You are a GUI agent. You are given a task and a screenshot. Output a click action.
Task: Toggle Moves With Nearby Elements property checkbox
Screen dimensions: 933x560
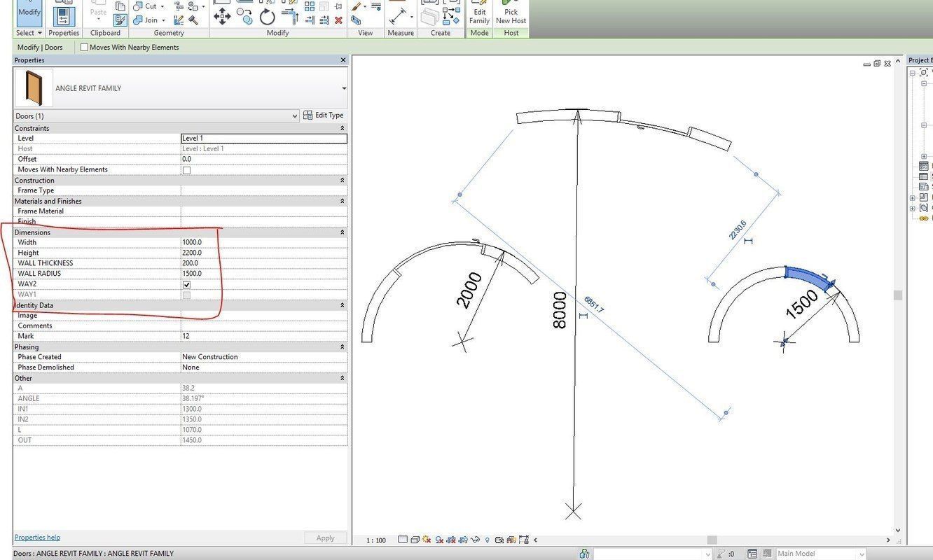186,169
